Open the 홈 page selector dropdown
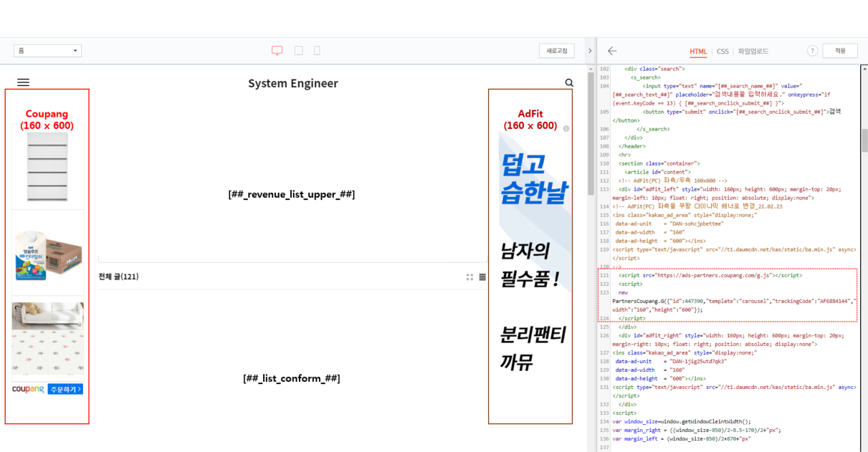 click(47, 51)
